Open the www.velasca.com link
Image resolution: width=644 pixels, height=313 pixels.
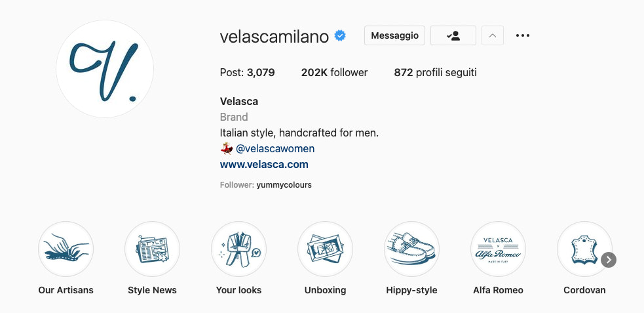pyautogui.click(x=264, y=165)
